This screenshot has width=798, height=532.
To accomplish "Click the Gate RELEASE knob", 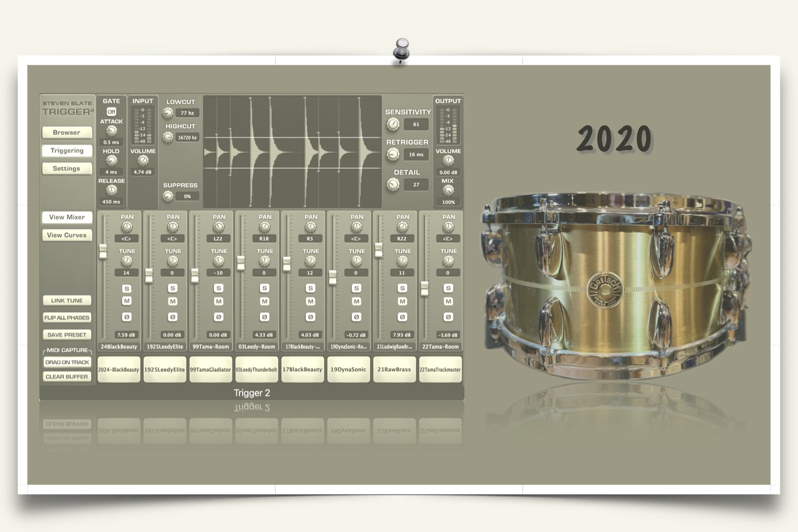I will pyautogui.click(x=111, y=190).
